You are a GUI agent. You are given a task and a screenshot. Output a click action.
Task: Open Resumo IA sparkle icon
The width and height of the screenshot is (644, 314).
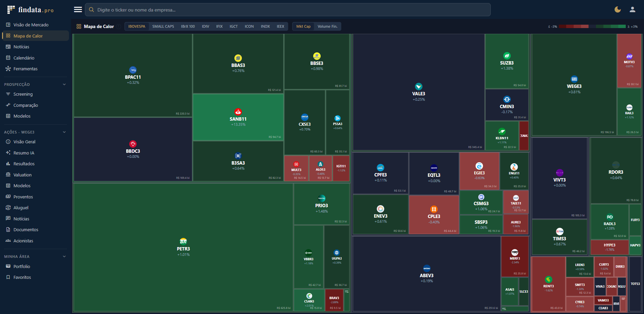pos(8,153)
